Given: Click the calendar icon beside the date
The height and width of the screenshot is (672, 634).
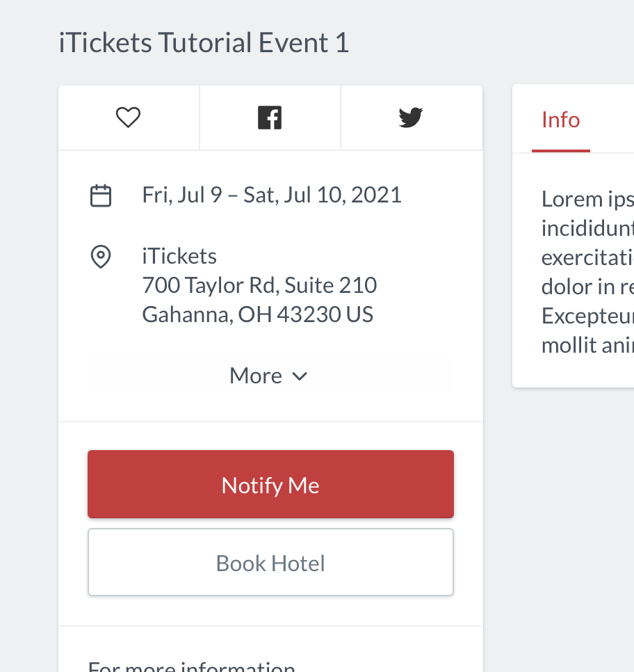Looking at the screenshot, I should pos(101,195).
